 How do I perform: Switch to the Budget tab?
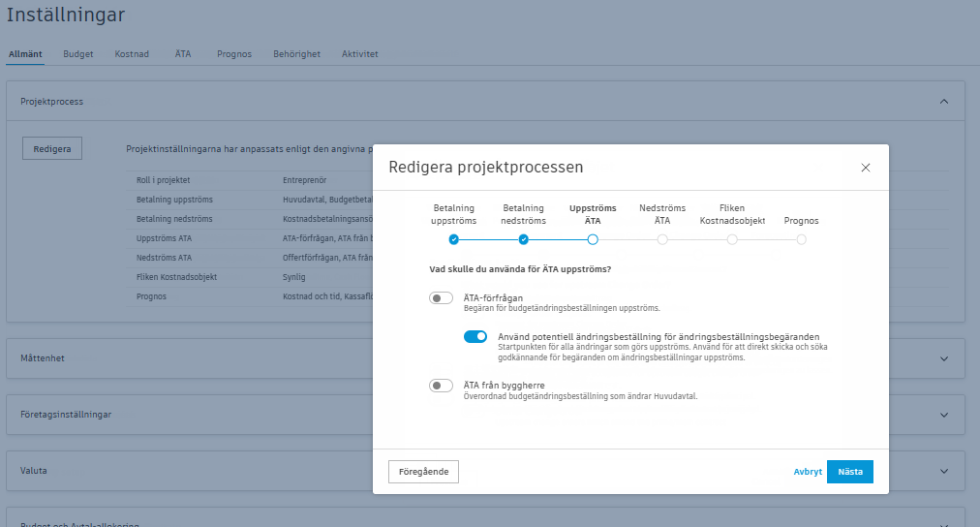tap(78, 53)
